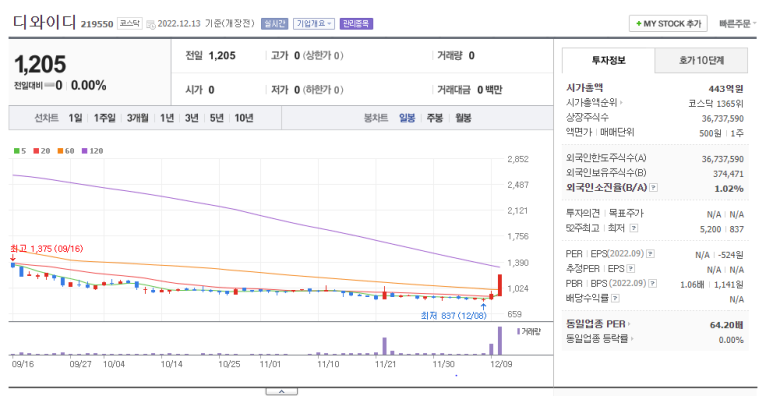This screenshot has width=773, height=396.
Task: Click the volume spike bar at 11/21
Action: click(x=385, y=346)
